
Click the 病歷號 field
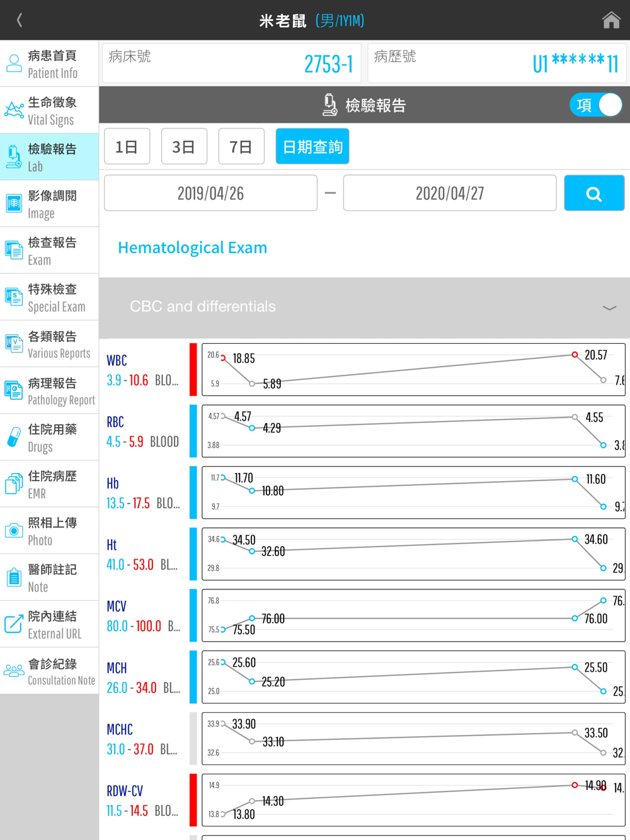coord(497,63)
